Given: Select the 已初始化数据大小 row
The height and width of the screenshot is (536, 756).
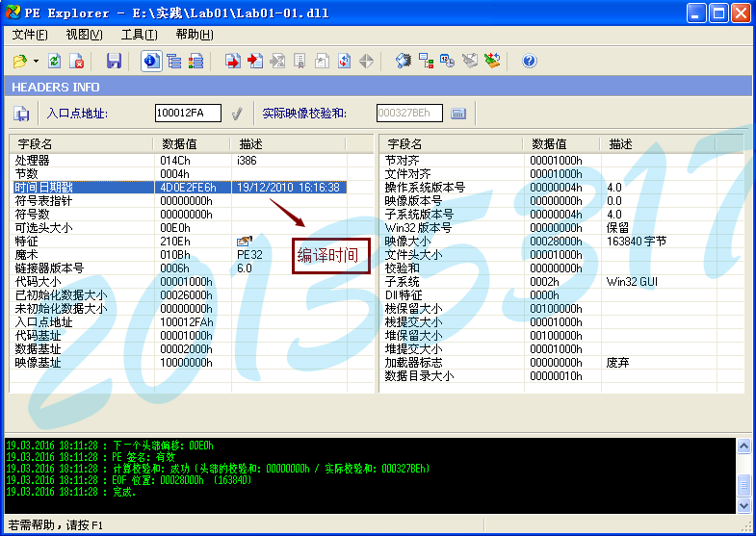Looking at the screenshot, I should (x=180, y=295).
